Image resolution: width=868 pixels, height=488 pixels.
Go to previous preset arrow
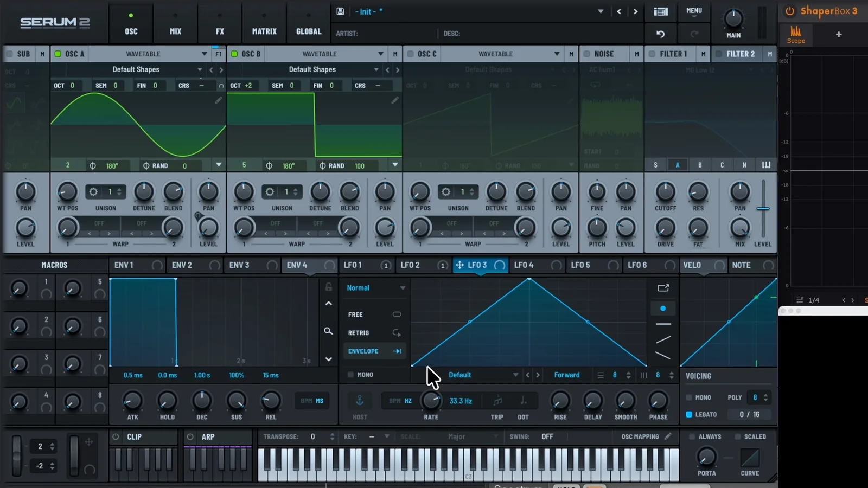coord(618,11)
